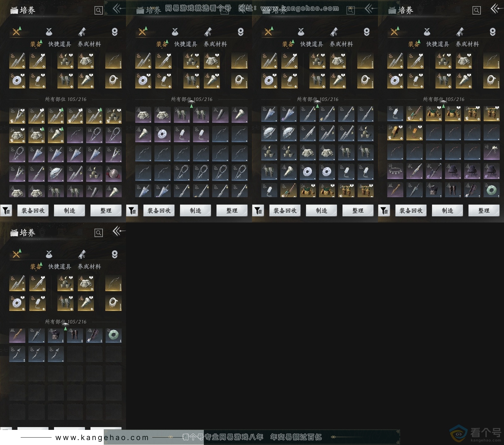Switch to 养成材料 tab in the first panel
The width and height of the screenshot is (504, 445).
89,44
